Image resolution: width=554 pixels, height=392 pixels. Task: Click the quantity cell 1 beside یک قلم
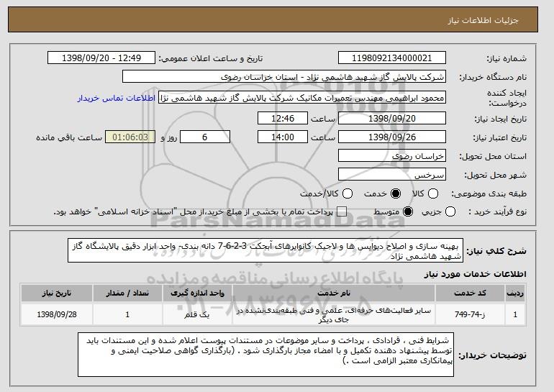click(127, 314)
